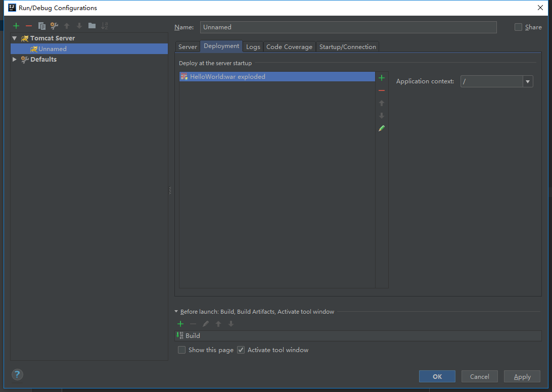Remove before-launch task minus icon
Screen dimensions: 552x392
pyautogui.click(x=193, y=324)
